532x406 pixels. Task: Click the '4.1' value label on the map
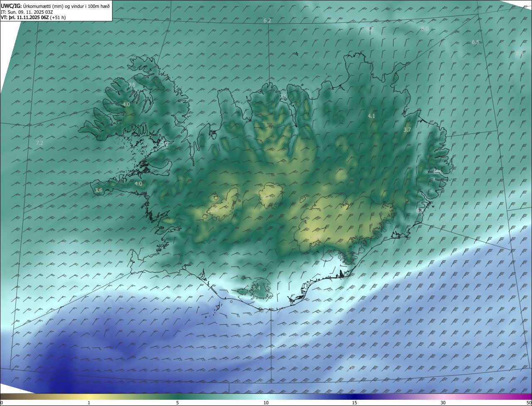coord(372,116)
